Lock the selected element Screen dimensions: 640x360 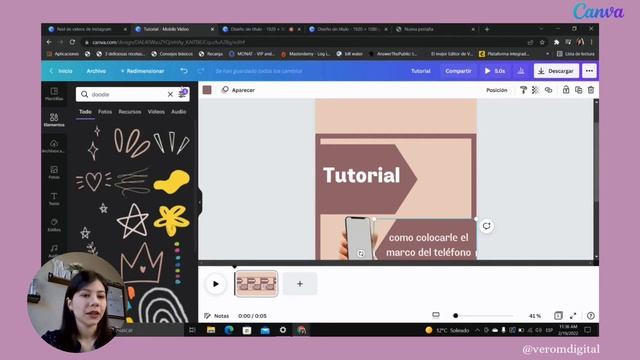click(x=566, y=90)
